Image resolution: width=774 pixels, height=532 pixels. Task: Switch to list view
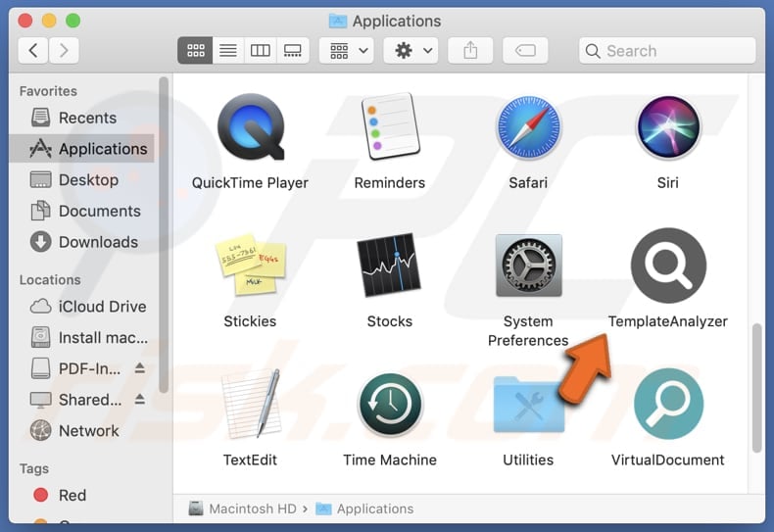228,50
